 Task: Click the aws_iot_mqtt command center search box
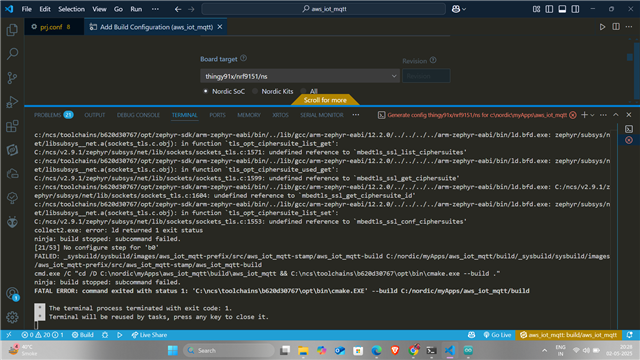click(323, 9)
